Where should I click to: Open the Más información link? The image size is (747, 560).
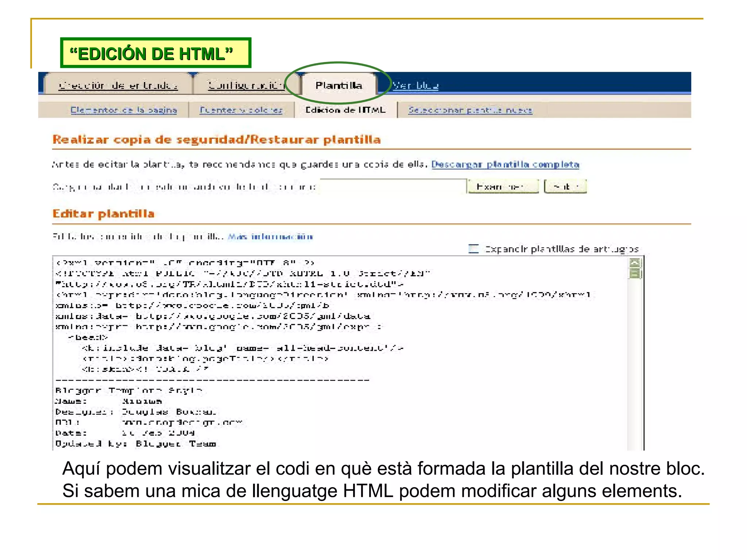click(x=270, y=237)
